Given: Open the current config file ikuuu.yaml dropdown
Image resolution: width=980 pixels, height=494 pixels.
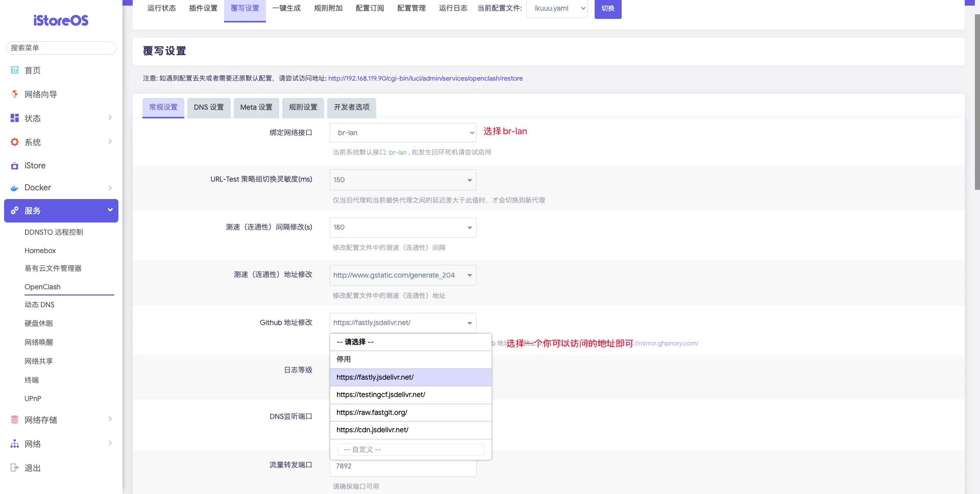Looking at the screenshot, I should click(x=557, y=9).
